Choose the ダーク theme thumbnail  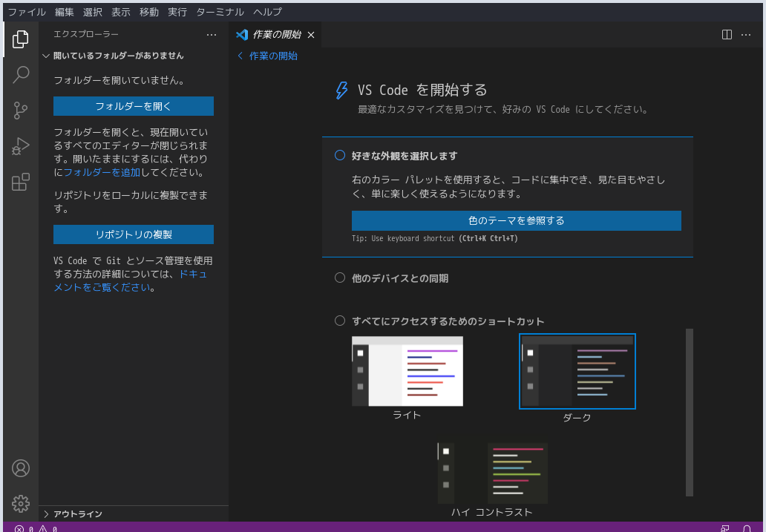577,371
